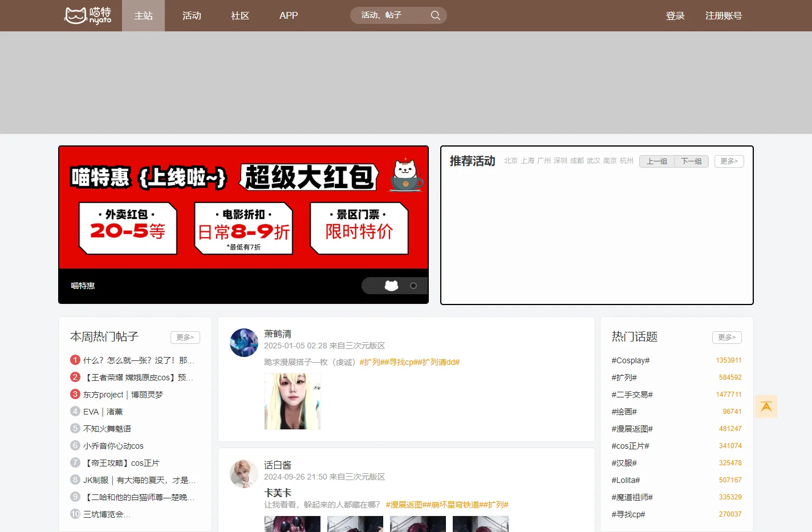Open topic #cos正片#
This screenshot has height=532, width=812.
pyautogui.click(x=630, y=446)
